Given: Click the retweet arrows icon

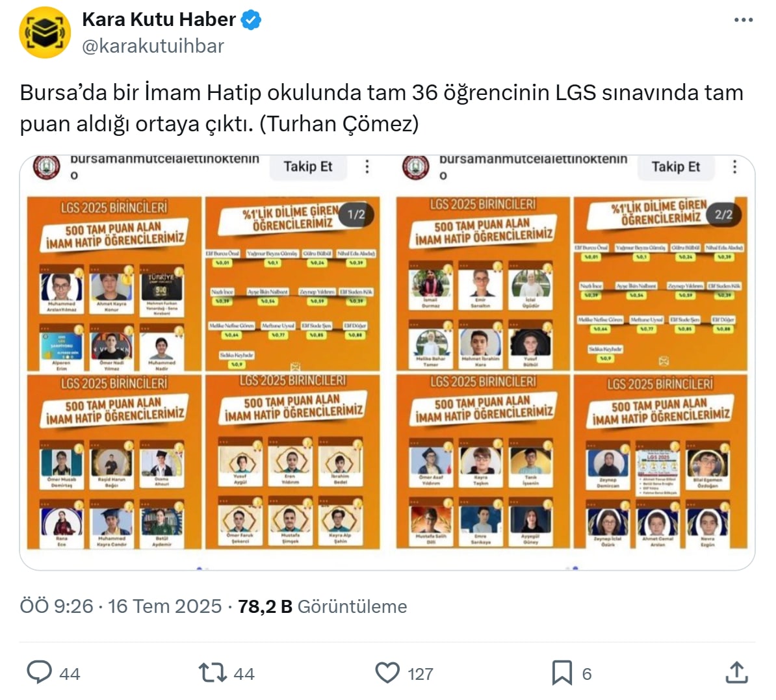Looking at the screenshot, I should 213,673.
